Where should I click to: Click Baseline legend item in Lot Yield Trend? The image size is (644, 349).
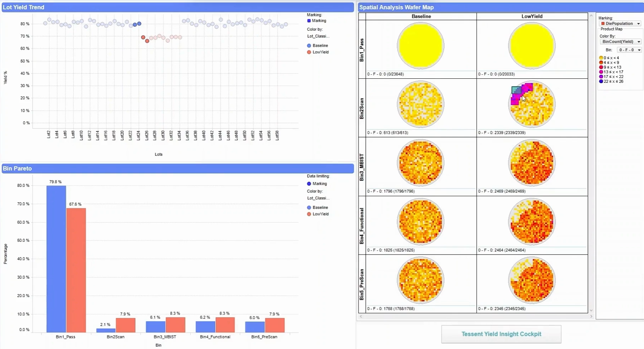[317, 46]
